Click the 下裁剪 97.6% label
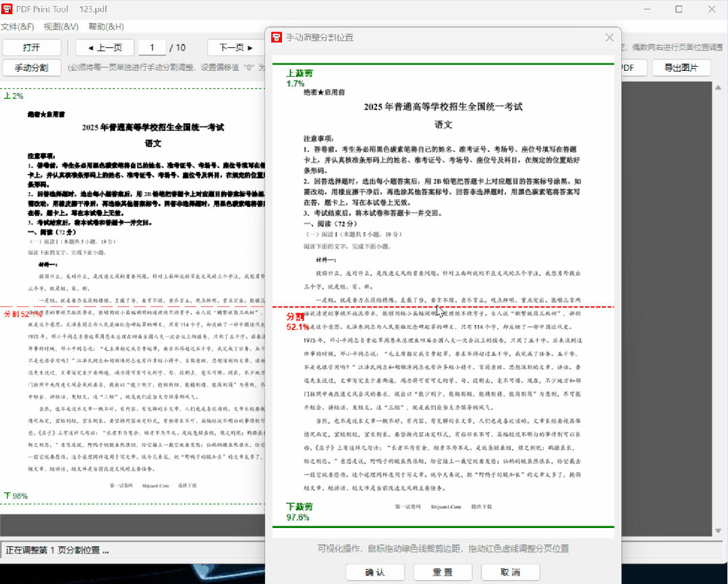The image size is (728, 584). [x=300, y=512]
